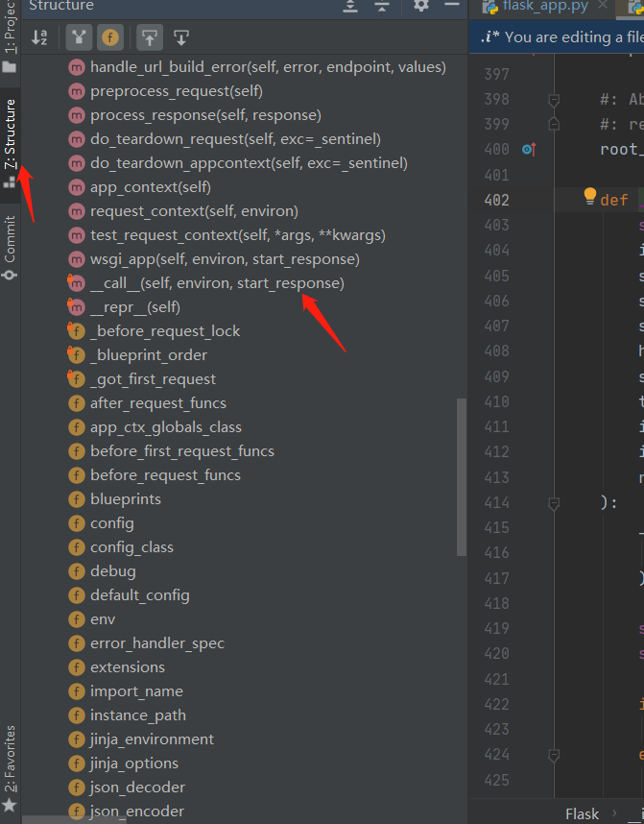This screenshot has width=644, height=824.
Task: Toggle Autoscroll from Source button
Action: pyautogui.click(x=181, y=37)
